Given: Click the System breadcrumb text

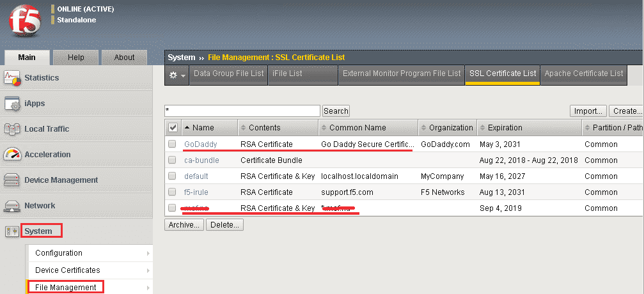Looking at the screenshot, I should (181, 58).
